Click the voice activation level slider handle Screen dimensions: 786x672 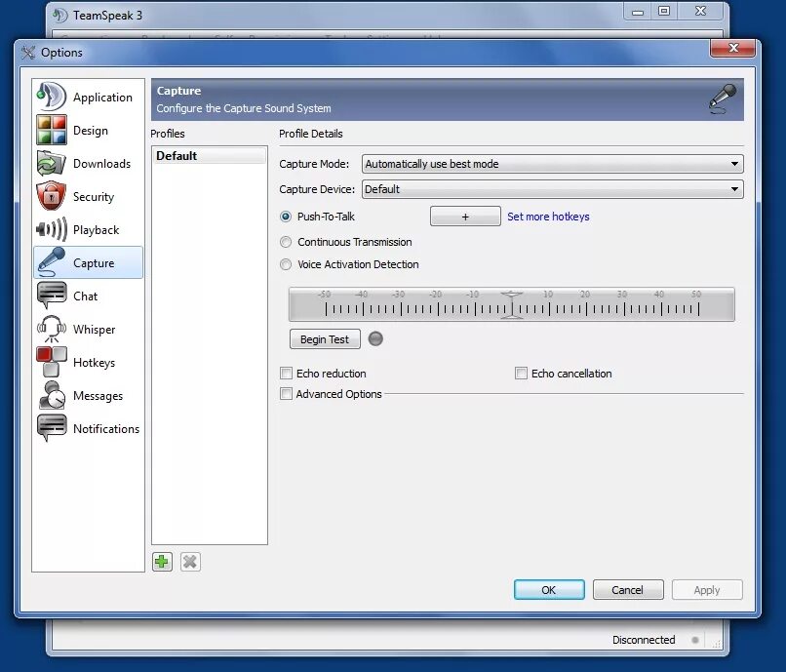[x=512, y=304]
